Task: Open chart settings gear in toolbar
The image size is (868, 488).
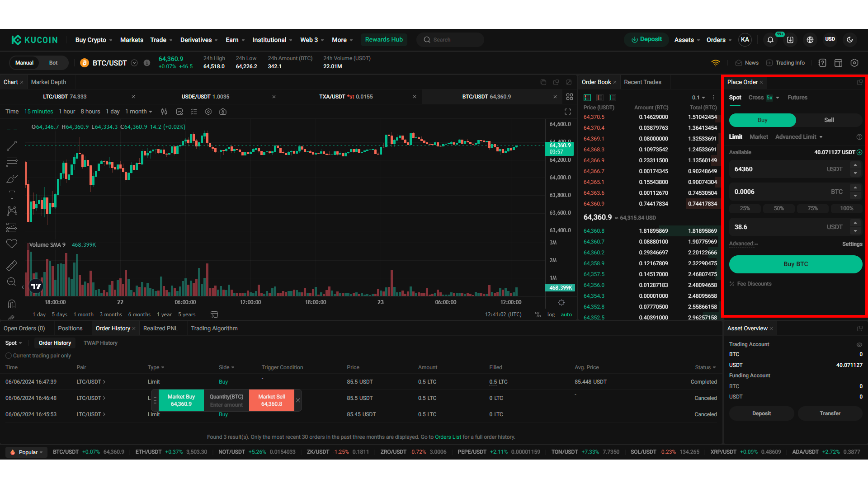Action: [x=208, y=112]
